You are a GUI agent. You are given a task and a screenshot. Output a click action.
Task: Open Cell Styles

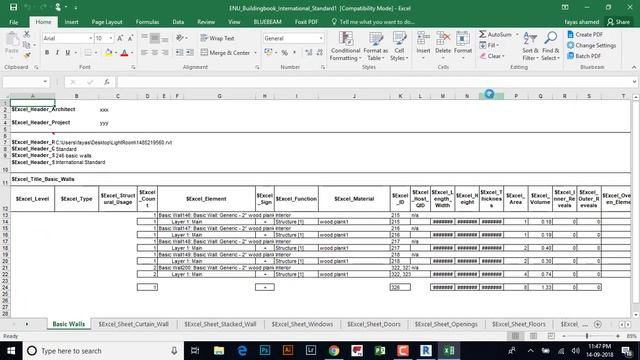399,46
